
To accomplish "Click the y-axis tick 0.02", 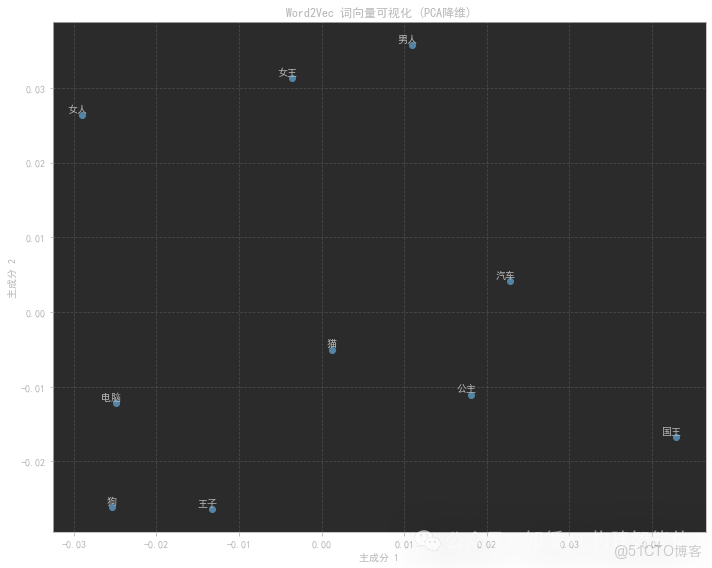I will [35, 164].
